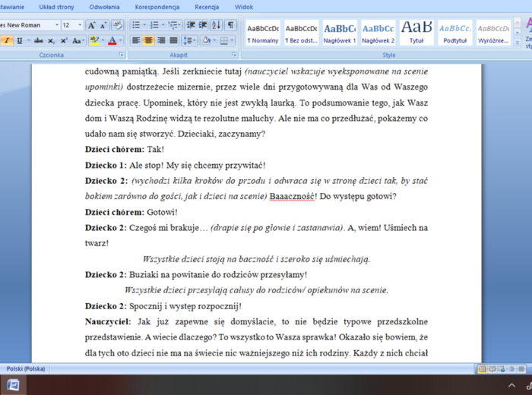Toggle center alignment
This screenshot has height=395, width=532.
click(x=149, y=40)
